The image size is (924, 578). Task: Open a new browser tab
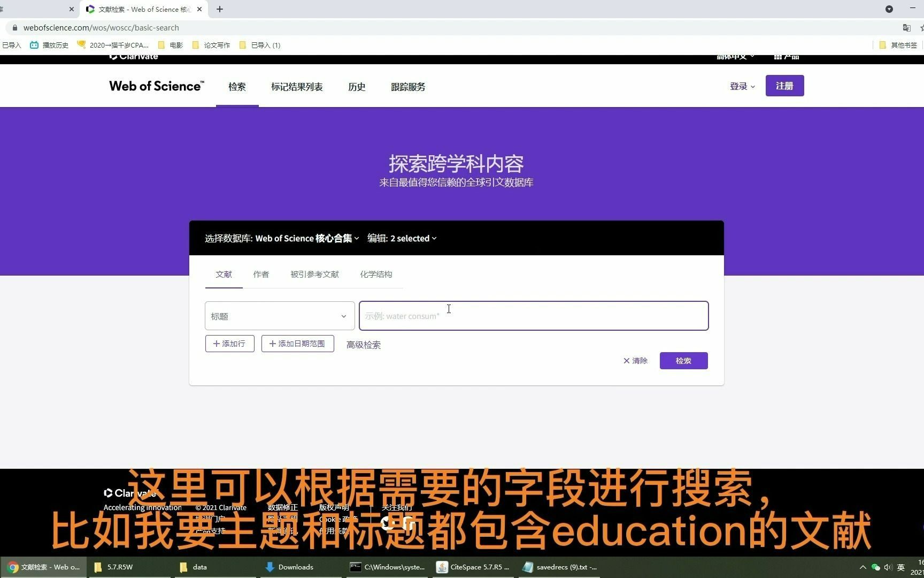(220, 9)
